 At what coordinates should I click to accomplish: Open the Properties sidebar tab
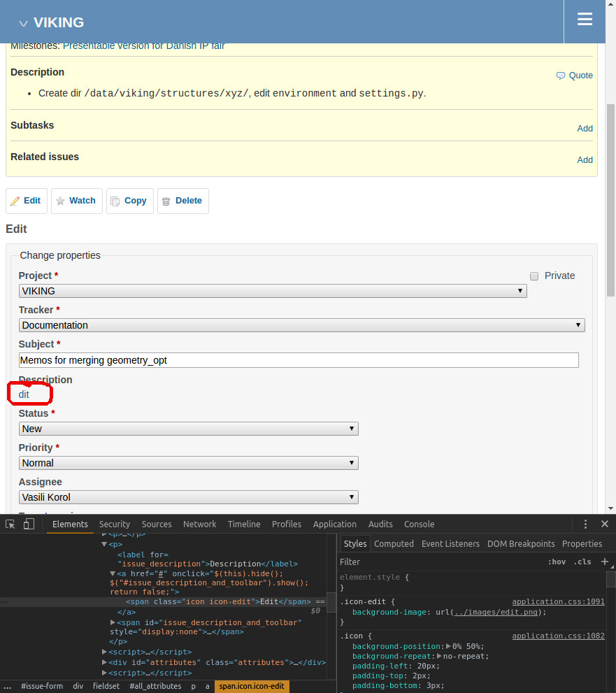coord(582,543)
